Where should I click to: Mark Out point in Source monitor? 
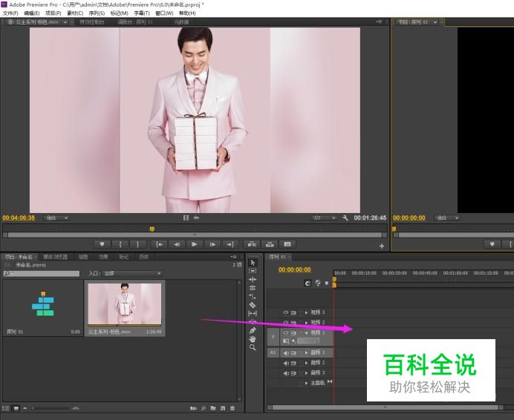pos(138,244)
